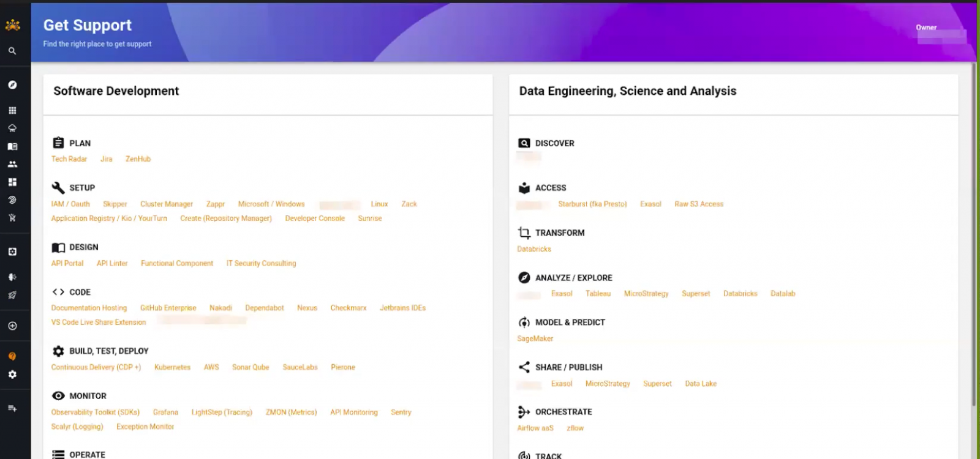980x459 pixels.
Task: Open the apps grid icon in the sidebar
Action: tap(12, 111)
